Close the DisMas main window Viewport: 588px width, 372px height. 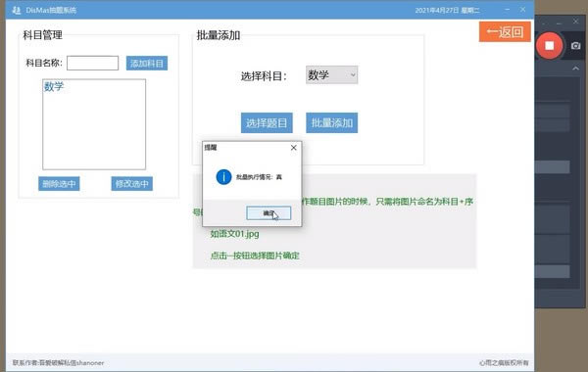coord(522,10)
